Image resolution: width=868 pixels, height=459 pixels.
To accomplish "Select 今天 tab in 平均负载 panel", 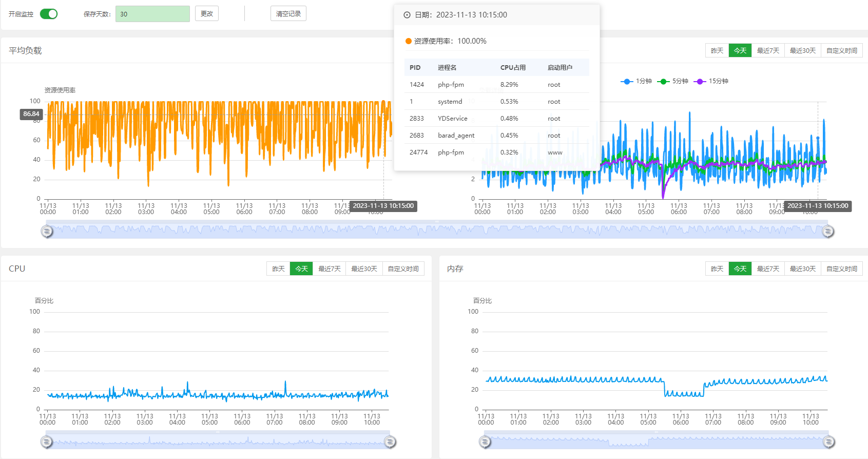I will 740,50.
